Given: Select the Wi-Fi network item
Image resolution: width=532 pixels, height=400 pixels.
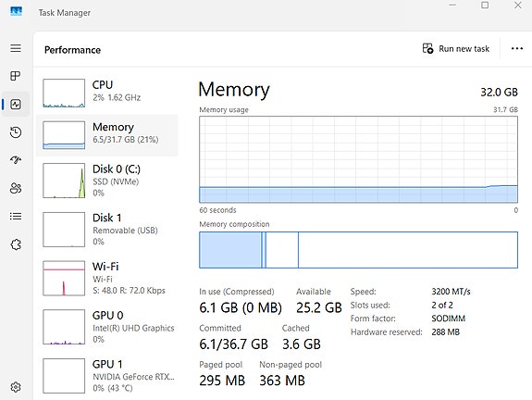Looking at the screenshot, I should coord(107,278).
